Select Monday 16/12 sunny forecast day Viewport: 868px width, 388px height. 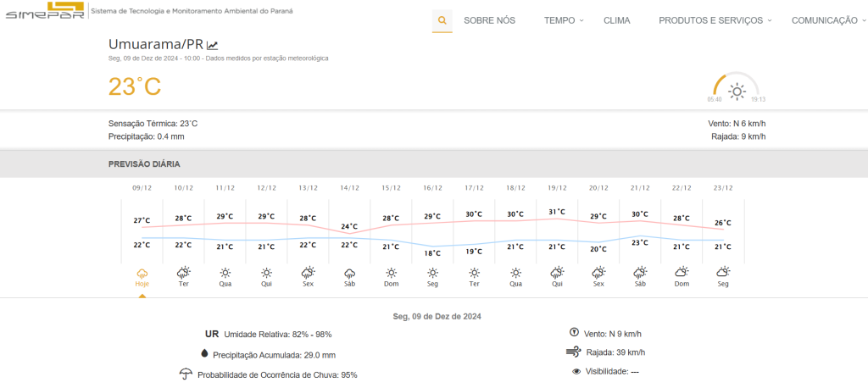(x=432, y=274)
